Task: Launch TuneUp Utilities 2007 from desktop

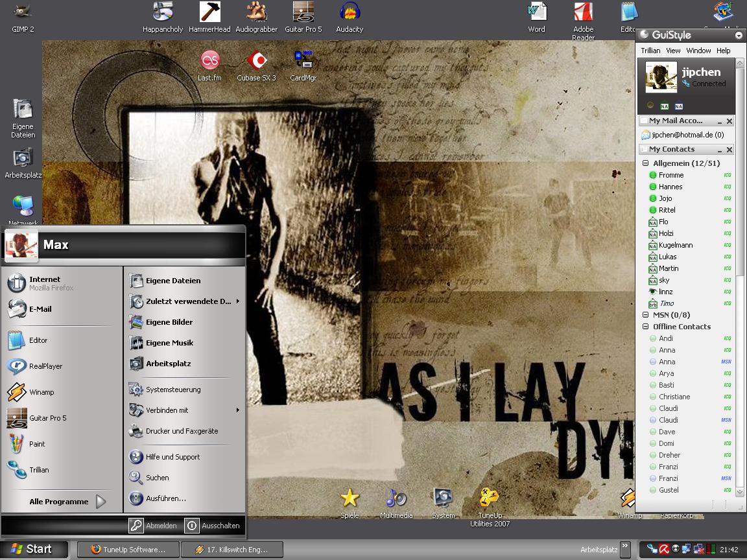Action: pyautogui.click(x=490, y=507)
